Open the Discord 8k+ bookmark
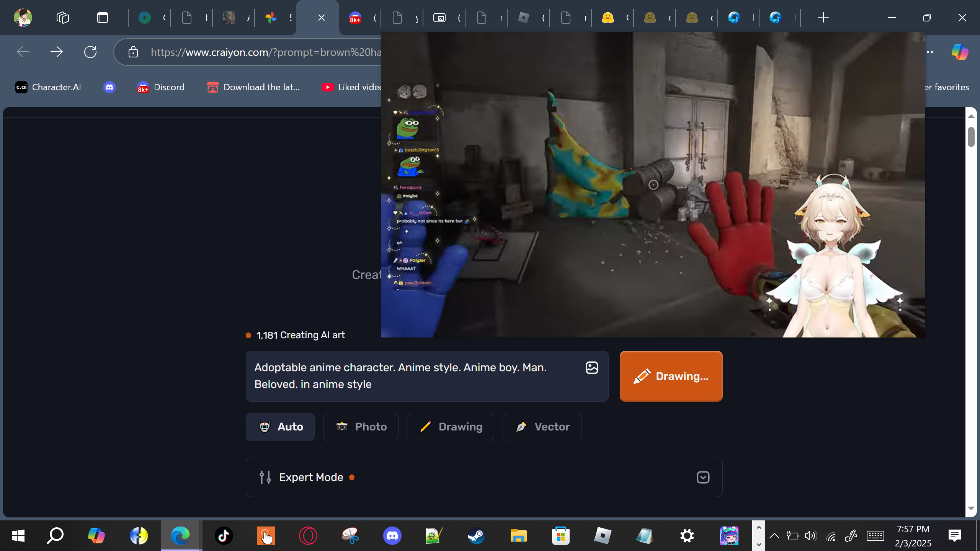 pyautogui.click(x=161, y=87)
